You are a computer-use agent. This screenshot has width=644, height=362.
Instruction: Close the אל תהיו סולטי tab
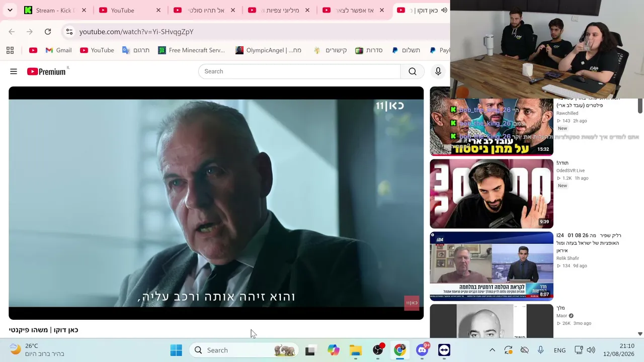pos(233,10)
